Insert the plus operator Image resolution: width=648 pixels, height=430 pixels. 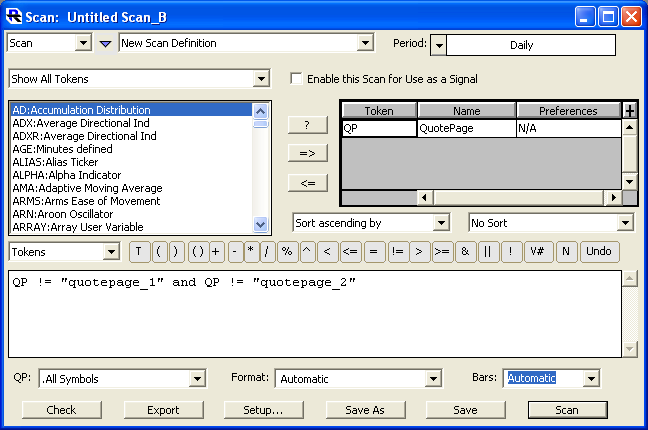[216, 252]
